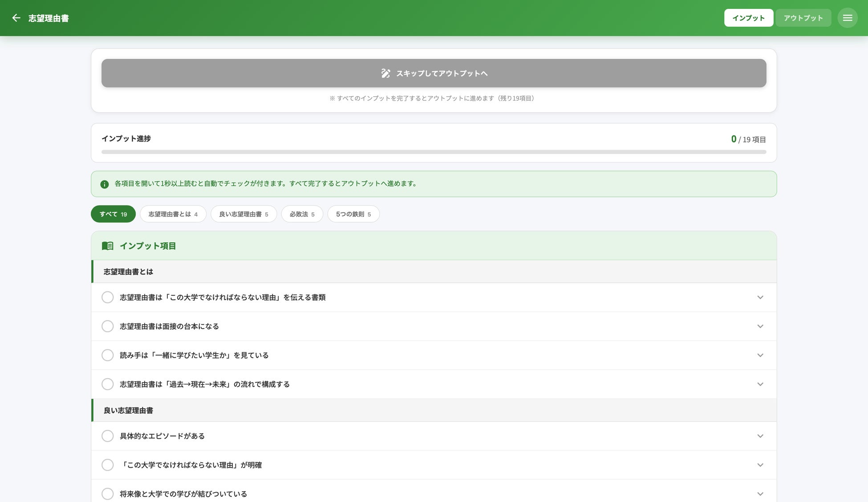Expand chevron for 「この大学でなければならない理由」が明確
The image size is (868, 502).
(760, 465)
